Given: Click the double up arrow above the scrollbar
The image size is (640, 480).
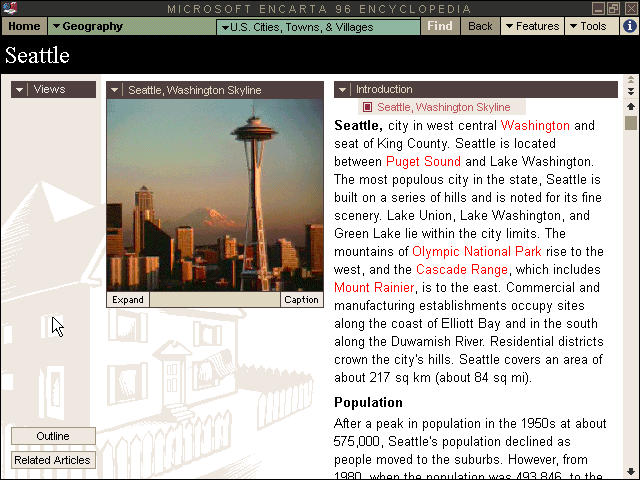Looking at the screenshot, I should pyautogui.click(x=631, y=80).
